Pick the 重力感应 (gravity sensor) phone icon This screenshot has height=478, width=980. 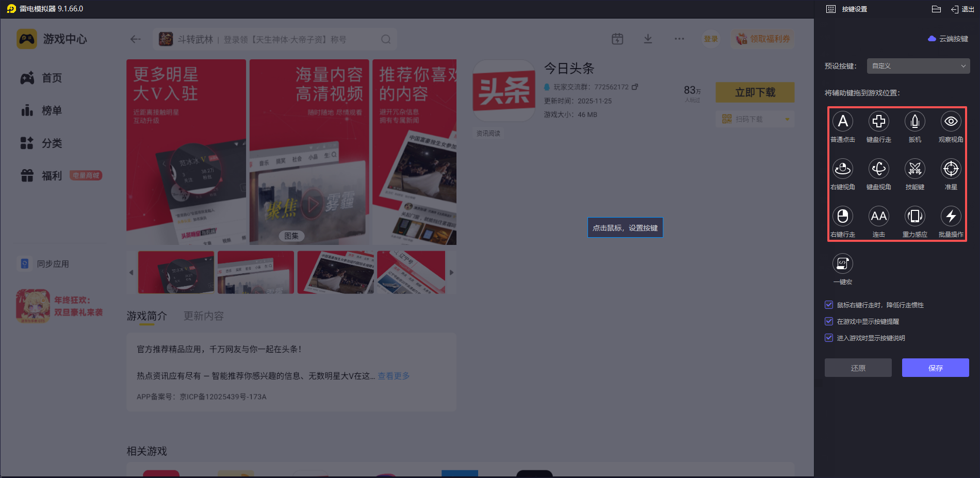915,216
